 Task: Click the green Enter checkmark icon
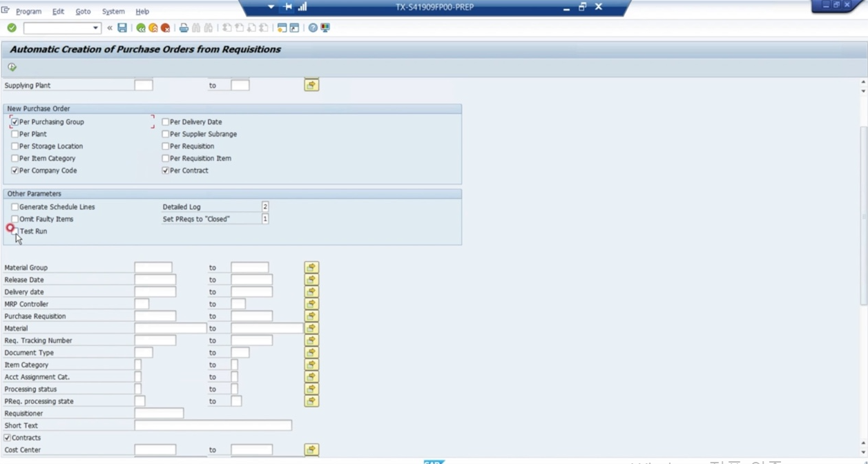tap(12, 28)
